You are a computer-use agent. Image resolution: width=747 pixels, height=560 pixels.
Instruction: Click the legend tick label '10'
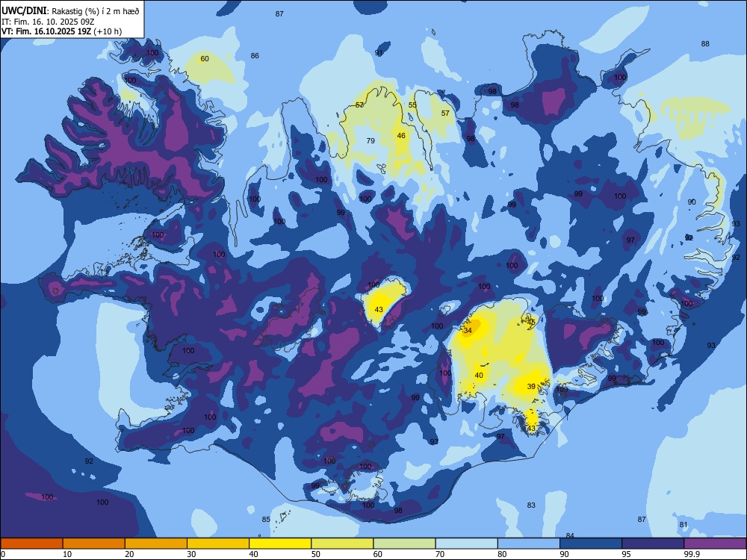(67, 554)
